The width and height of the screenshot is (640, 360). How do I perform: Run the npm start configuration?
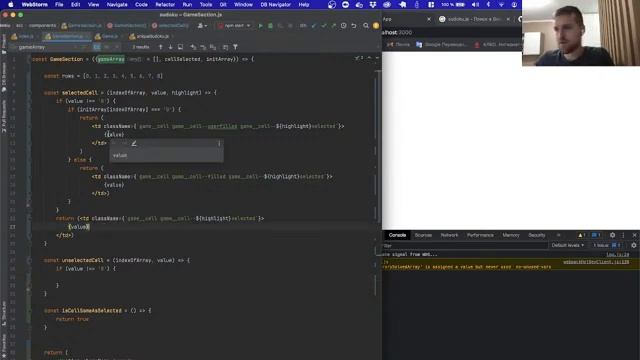coord(260,26)
